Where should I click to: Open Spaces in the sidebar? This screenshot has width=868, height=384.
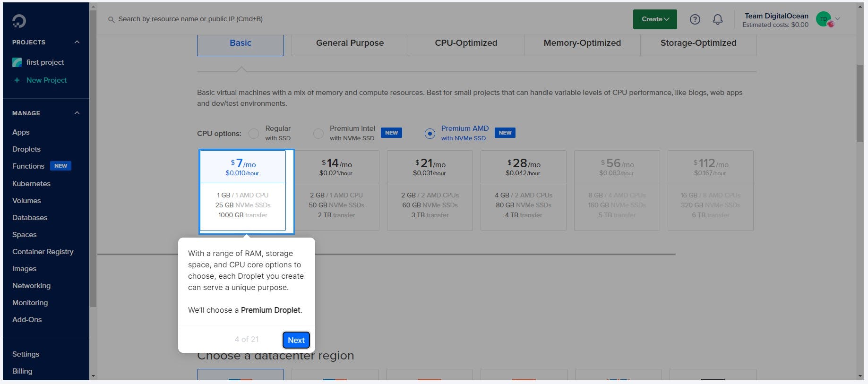[25, 235]
